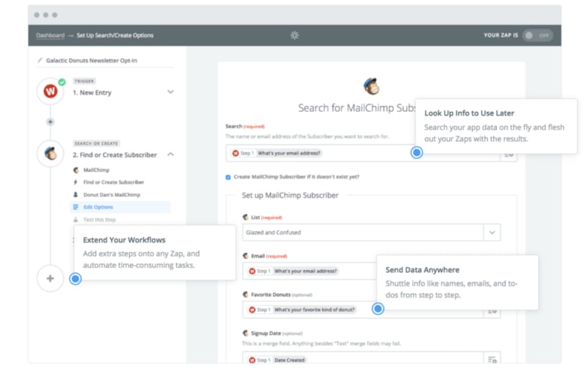This screenshot has width=588, height=370.
Task: Toggle the Your Zap Is OFF switch
Action: point(537,35)
